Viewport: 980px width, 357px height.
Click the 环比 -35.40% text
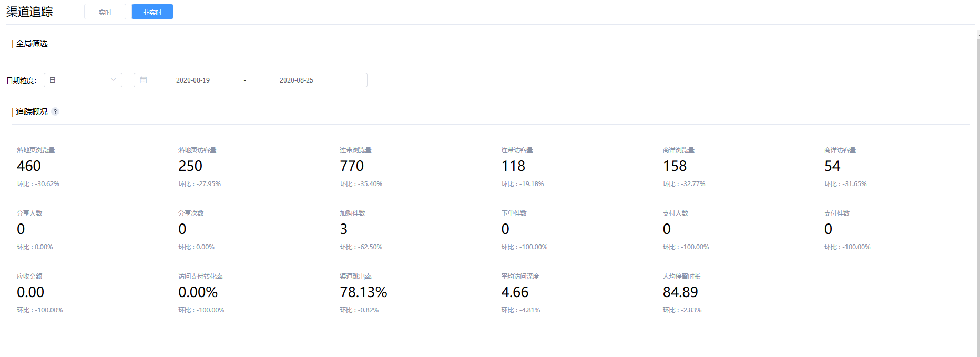tap(361, 184)
